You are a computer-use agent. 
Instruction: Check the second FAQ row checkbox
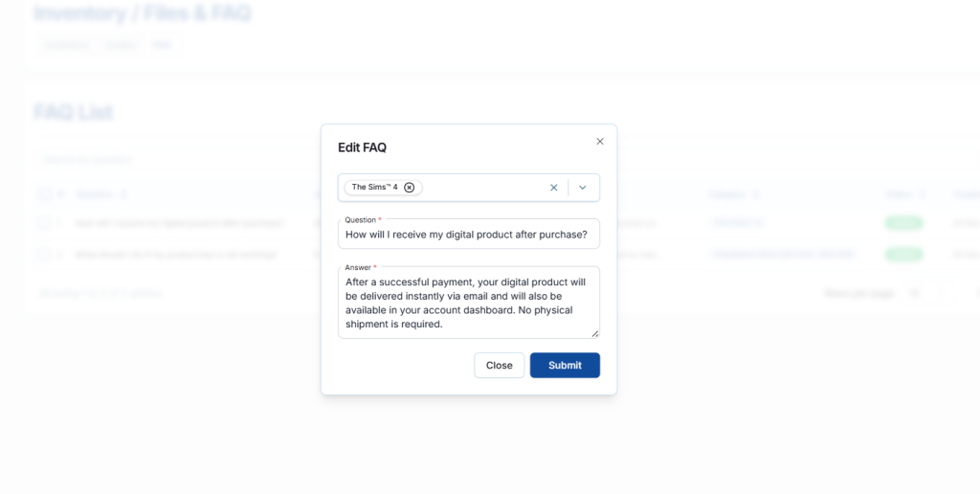[44, 255]
